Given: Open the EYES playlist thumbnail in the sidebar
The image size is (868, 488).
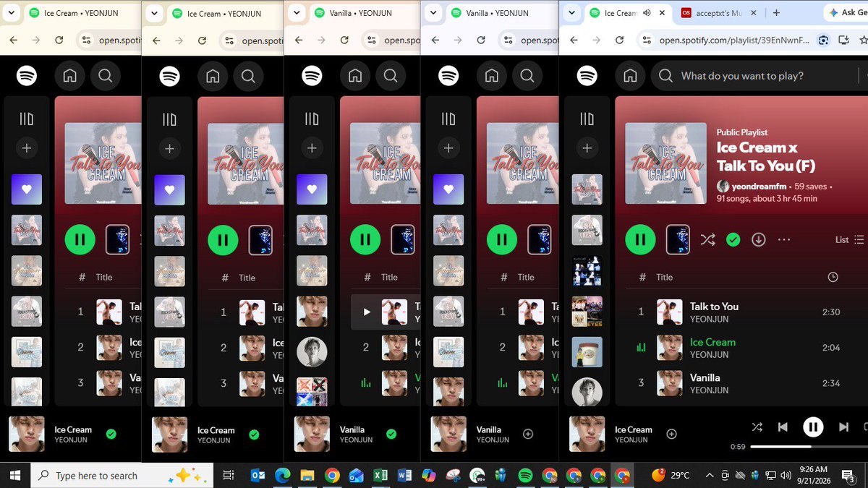Looking at the screenshot, I should coord(587,312).
